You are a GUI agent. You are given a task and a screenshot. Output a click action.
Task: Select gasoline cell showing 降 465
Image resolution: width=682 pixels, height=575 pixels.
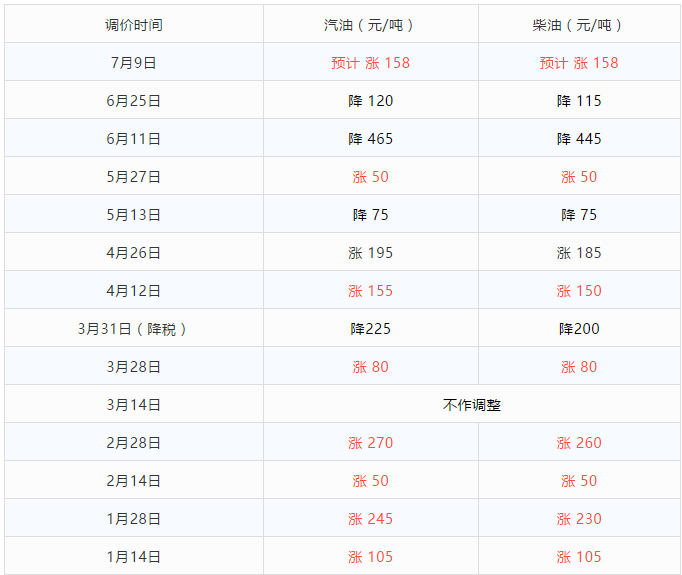click(x=370, y=139)
